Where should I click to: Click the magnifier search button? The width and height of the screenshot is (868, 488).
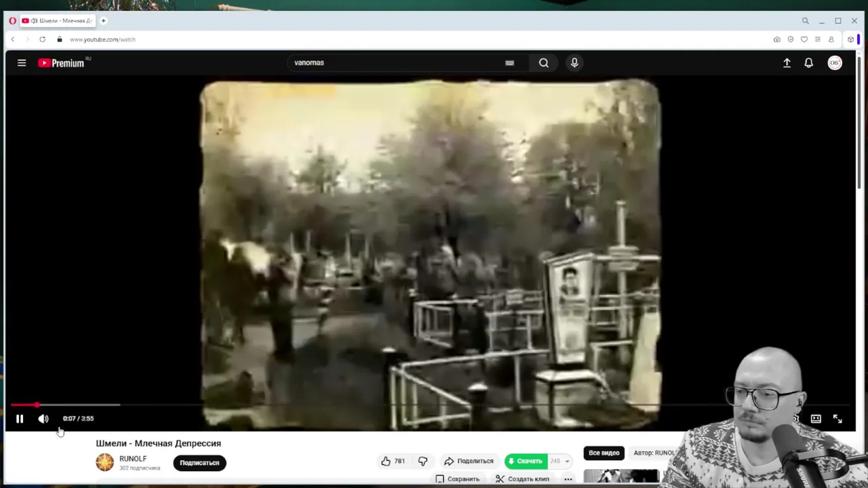[x=544, y=62]
